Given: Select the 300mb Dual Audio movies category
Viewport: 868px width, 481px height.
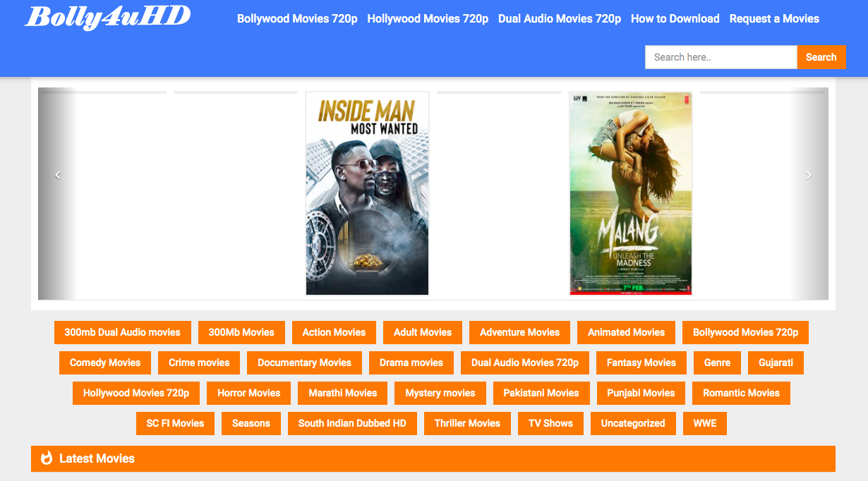Looking at the screenshot, I should (x=122, y=332).
